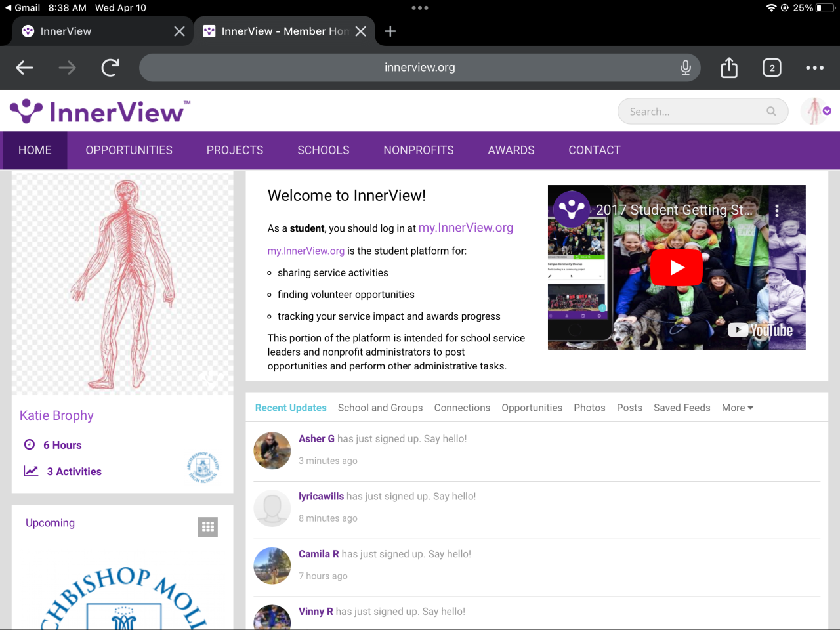Open the tab switcher showing 2 tabs

point(772,68)
